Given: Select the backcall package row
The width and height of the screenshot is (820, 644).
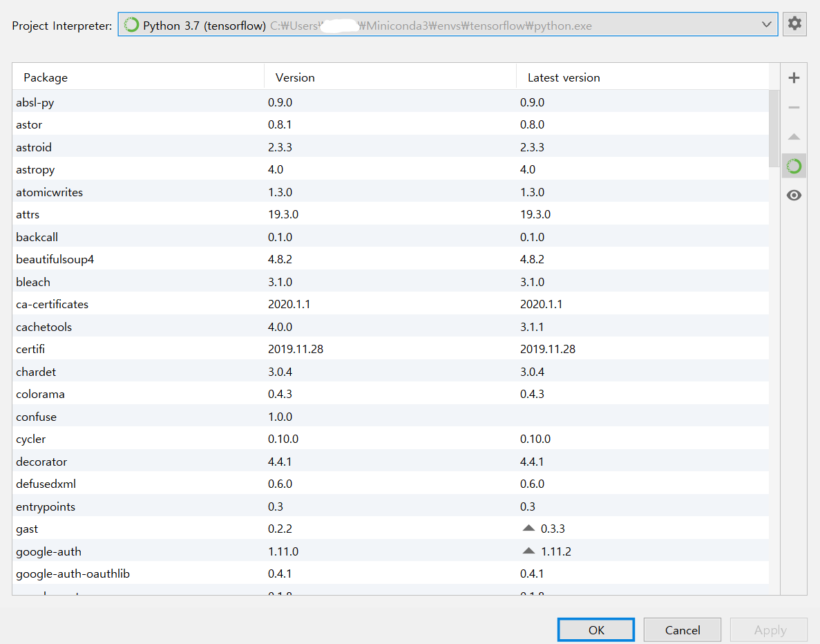Looking at the screenshot, I should pyautogui.click(x=390, y=237).
